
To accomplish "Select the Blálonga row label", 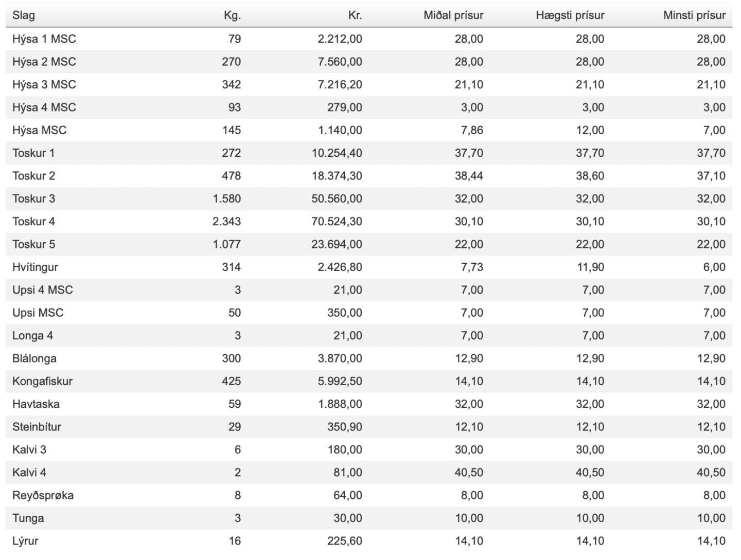I will (34, 358).
